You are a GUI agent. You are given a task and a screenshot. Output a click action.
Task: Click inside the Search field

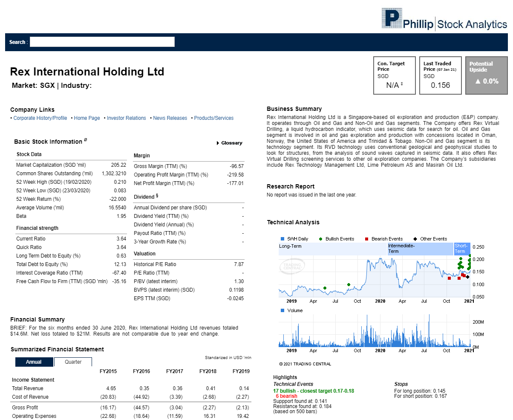(x=102, y=42)
